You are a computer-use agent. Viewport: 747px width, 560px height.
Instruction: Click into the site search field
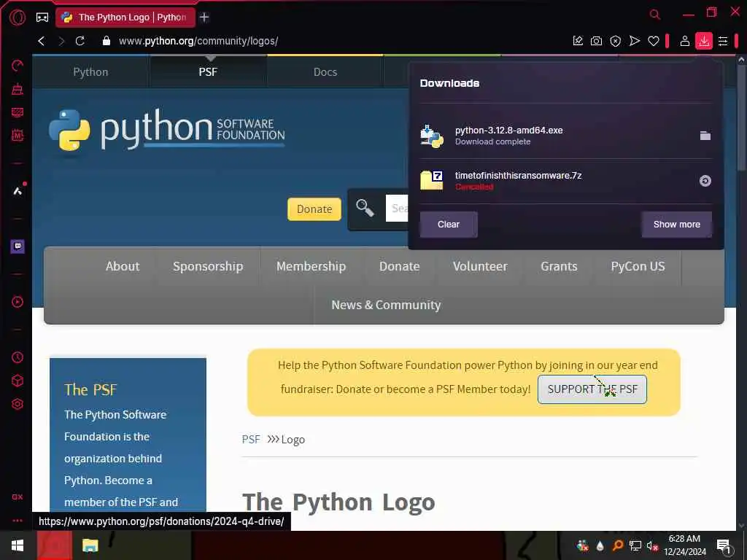tap(398, 208)
